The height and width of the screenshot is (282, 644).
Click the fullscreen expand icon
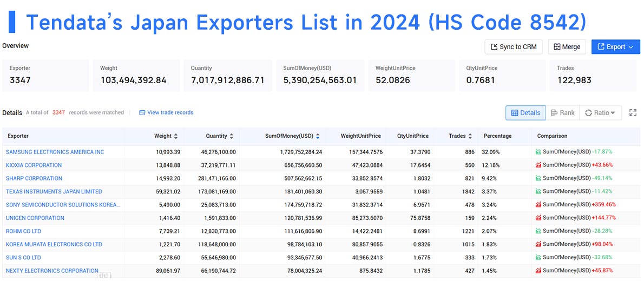point(633,113)
